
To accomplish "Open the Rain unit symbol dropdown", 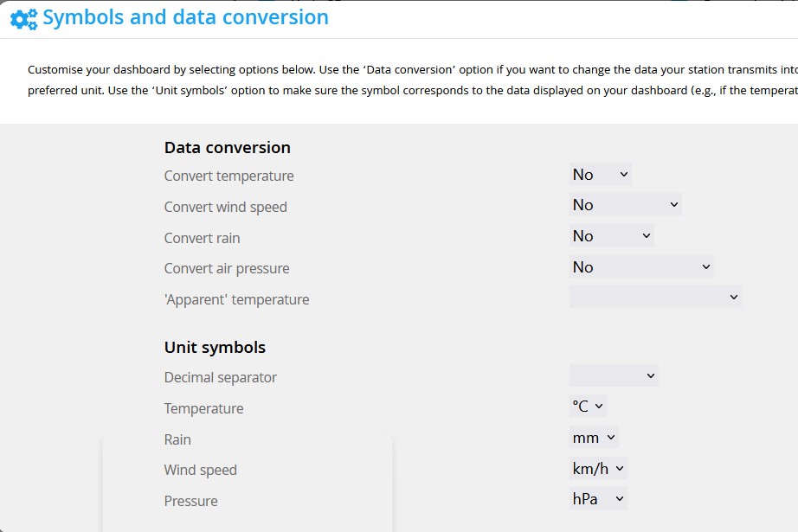I will (x=594, y=437).
